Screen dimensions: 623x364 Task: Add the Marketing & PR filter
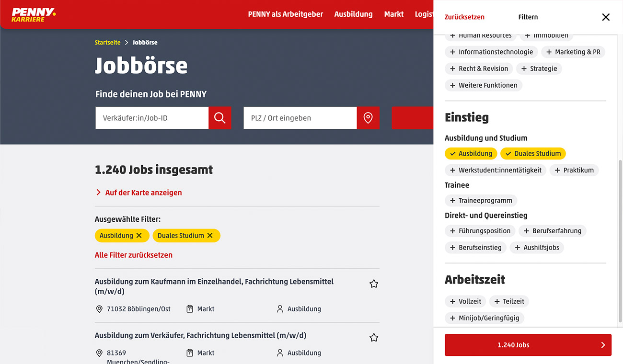(x=573, y=52)
